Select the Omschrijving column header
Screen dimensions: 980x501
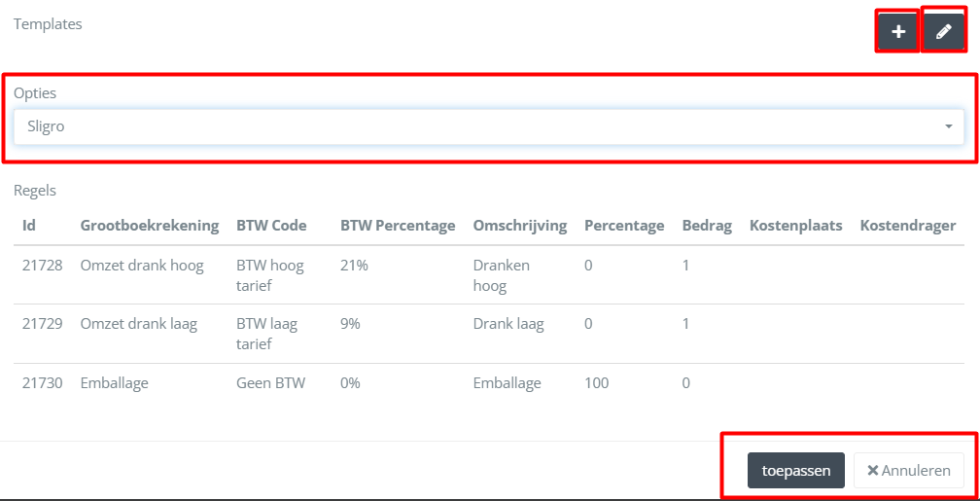[x=519, y=225]
